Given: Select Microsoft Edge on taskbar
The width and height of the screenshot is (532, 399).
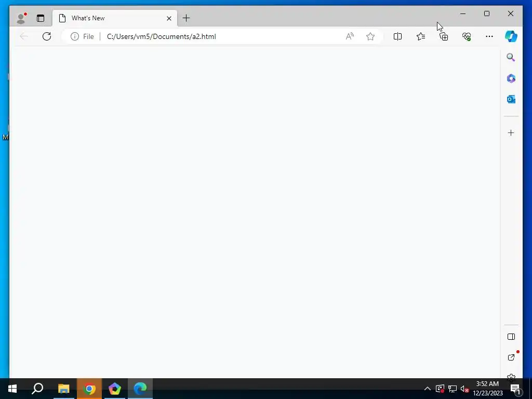Looking at the screenshot, I should 140,389.
